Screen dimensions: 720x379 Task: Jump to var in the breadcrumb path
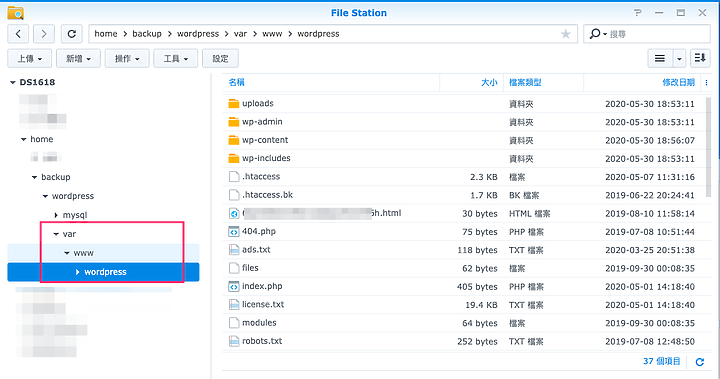[241, 34]
